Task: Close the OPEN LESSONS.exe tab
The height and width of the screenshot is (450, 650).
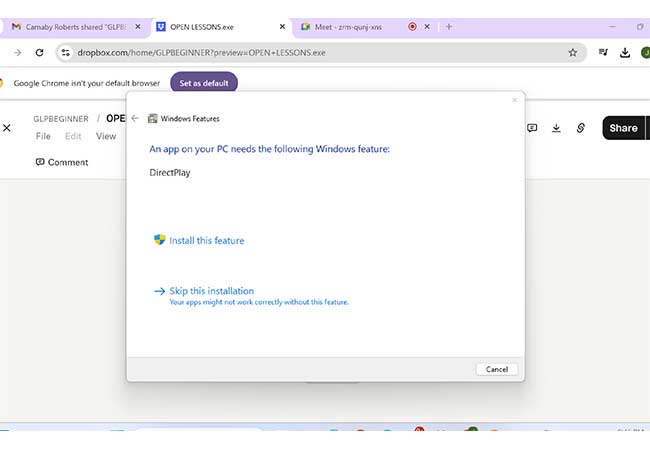Action: click(282, 27)
